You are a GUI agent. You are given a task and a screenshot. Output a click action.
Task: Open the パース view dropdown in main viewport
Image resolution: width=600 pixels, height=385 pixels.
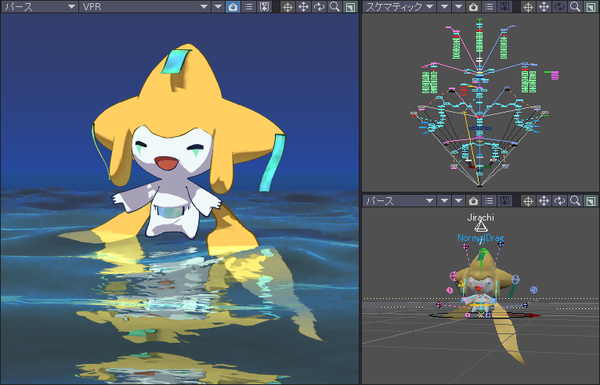pyautogui.click(x=39, y=7)
